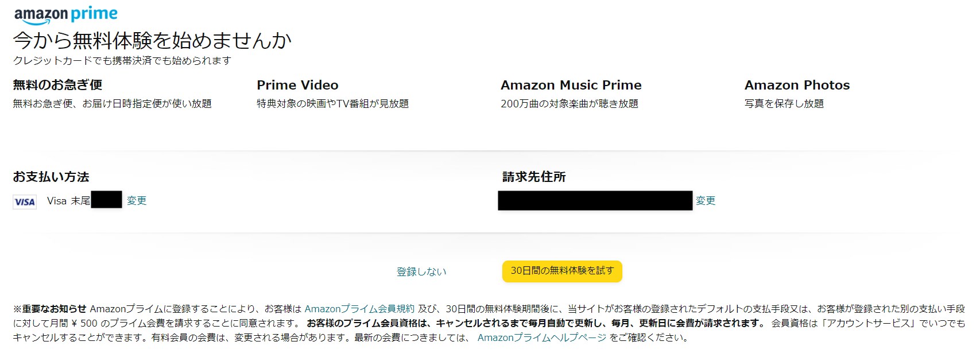Click 200万曲の対象楽曲が聴き放題 description
Viewport: 980px width, 357px height.
570,104
